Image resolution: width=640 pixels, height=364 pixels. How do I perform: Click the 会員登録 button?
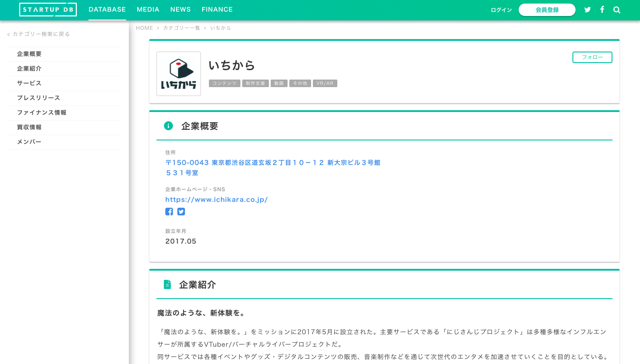[547, 10]
